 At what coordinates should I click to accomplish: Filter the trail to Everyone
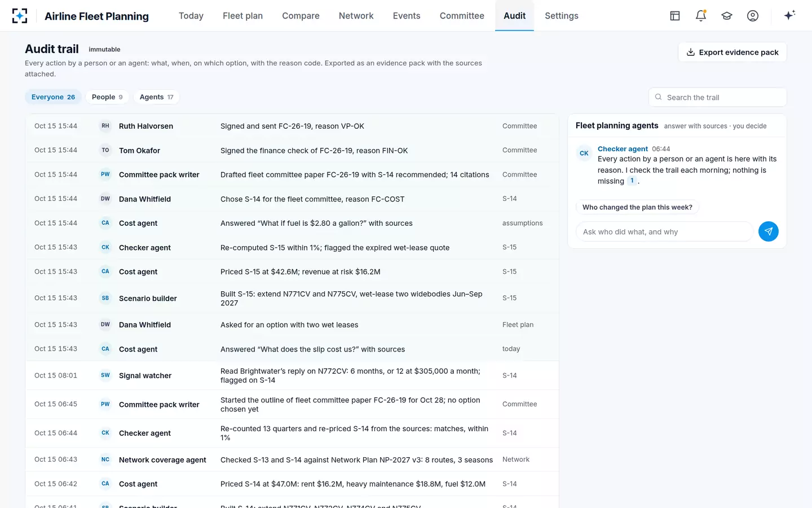pyautogui.click(x=53, y=97)
